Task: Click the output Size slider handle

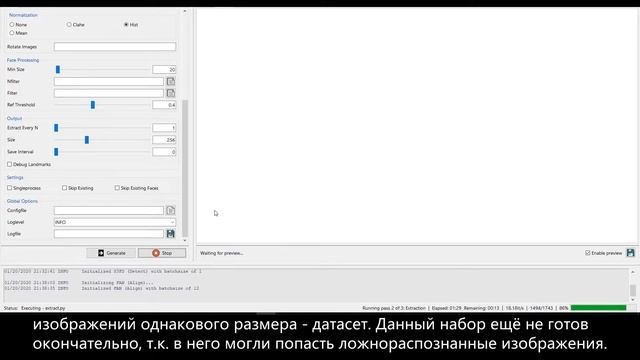Action: (87, 140)
